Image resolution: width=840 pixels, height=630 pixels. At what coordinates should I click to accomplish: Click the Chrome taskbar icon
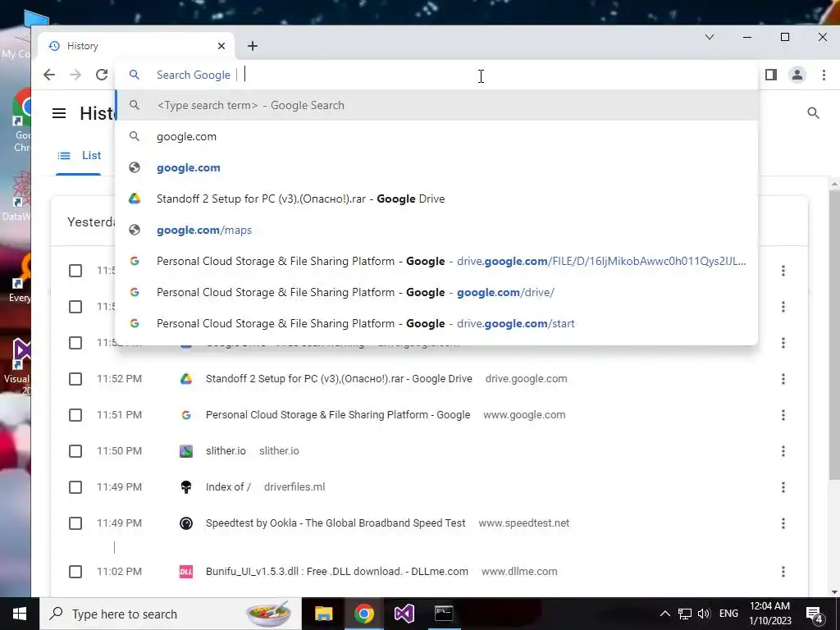pyautogui.click(x=363, y=614)
